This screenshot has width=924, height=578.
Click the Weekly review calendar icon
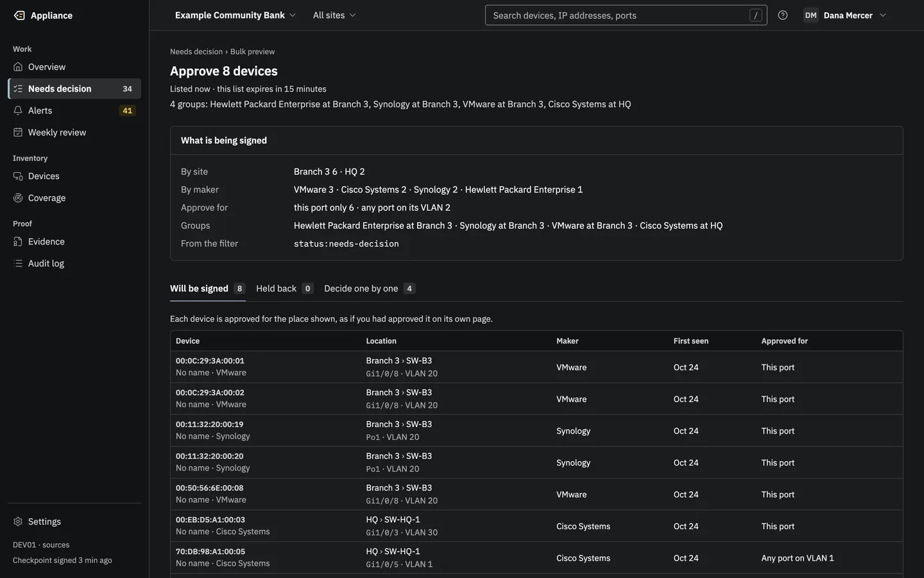click(18, 132)
